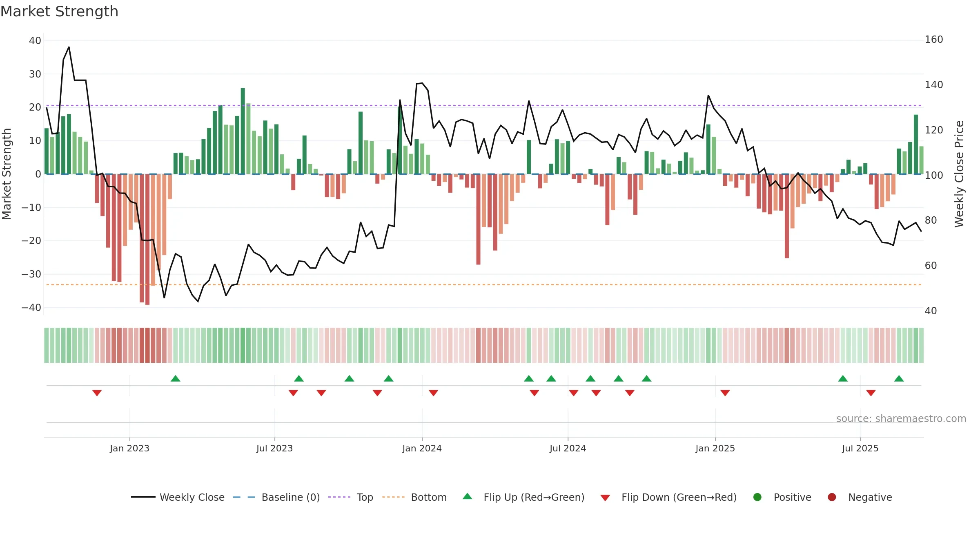Click the −40 tick on the strength axis

pos(31,308)
